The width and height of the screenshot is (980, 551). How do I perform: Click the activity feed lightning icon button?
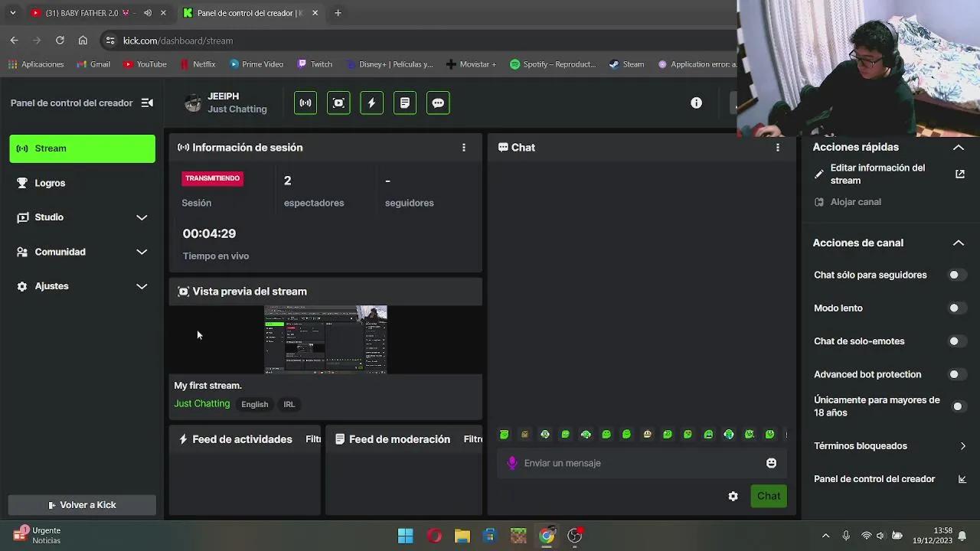(371, 103)
